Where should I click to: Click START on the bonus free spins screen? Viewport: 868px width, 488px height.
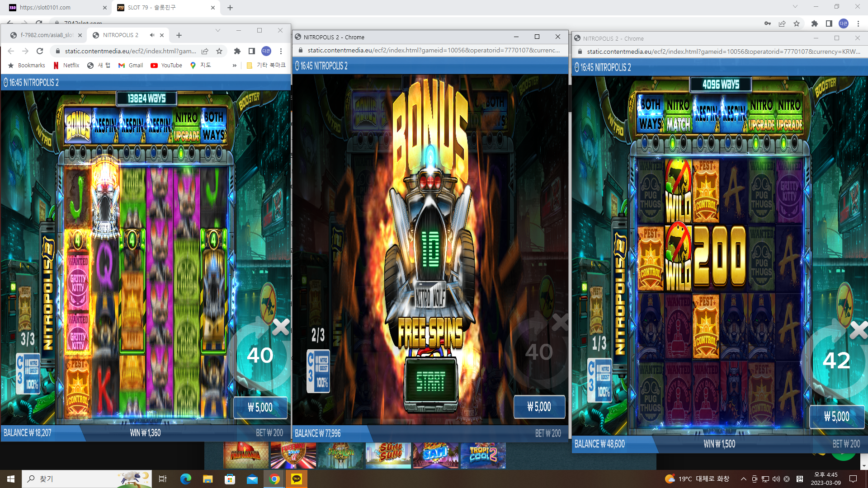(x=431, y=381)
